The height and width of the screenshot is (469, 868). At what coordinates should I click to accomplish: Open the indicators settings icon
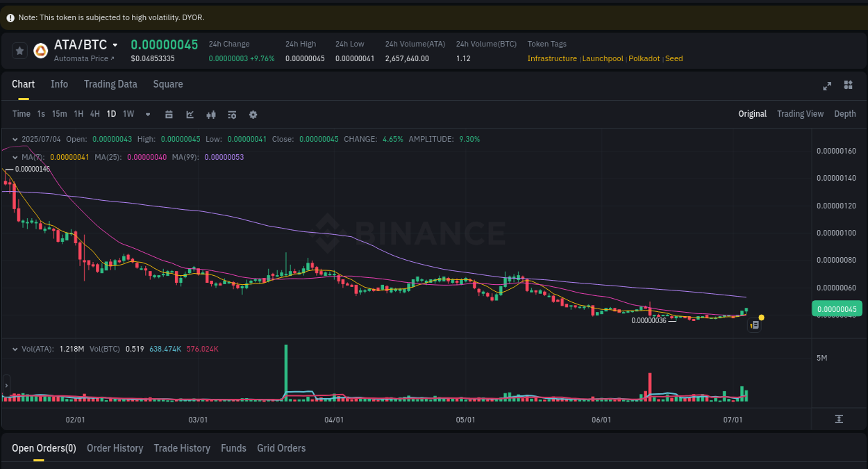click(232, 114)
